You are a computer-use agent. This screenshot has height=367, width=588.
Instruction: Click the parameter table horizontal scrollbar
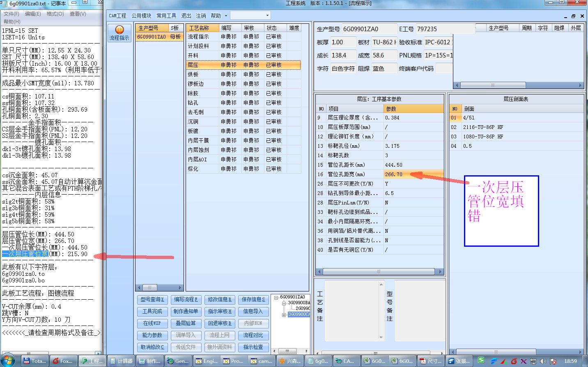click(379, 272)
